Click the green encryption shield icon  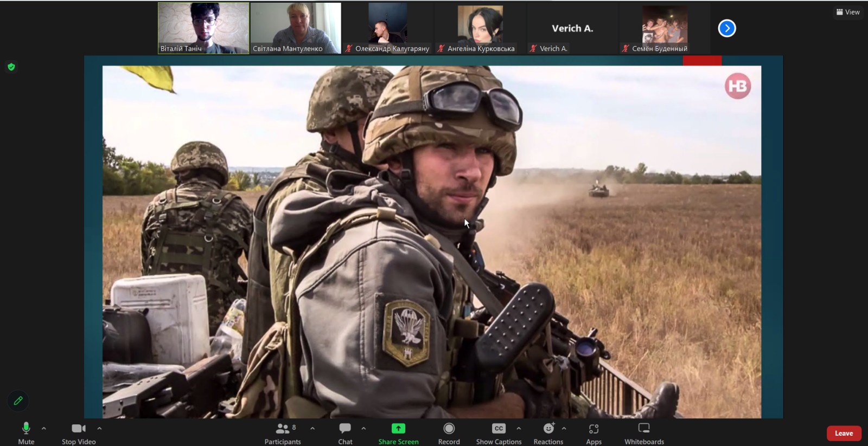point(11,67)
